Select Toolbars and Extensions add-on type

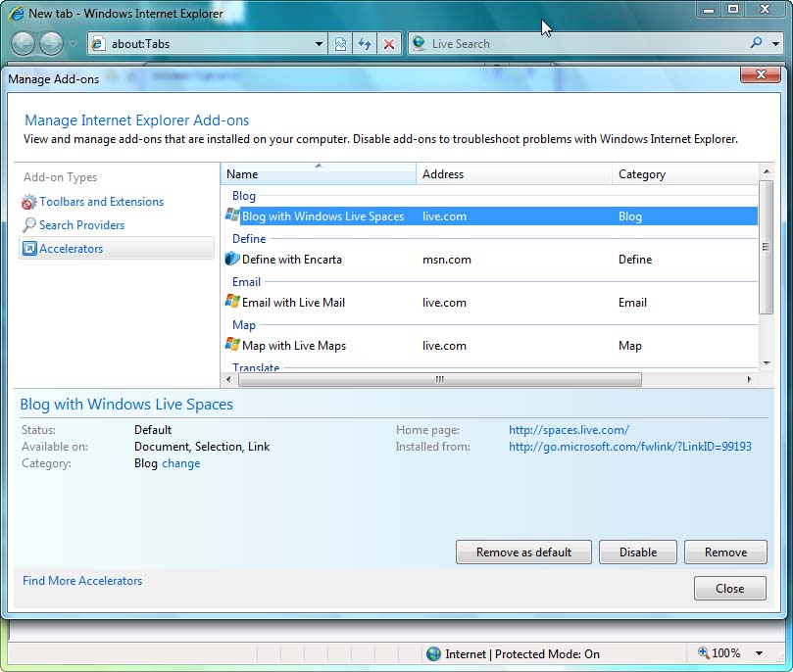[101, 202]
